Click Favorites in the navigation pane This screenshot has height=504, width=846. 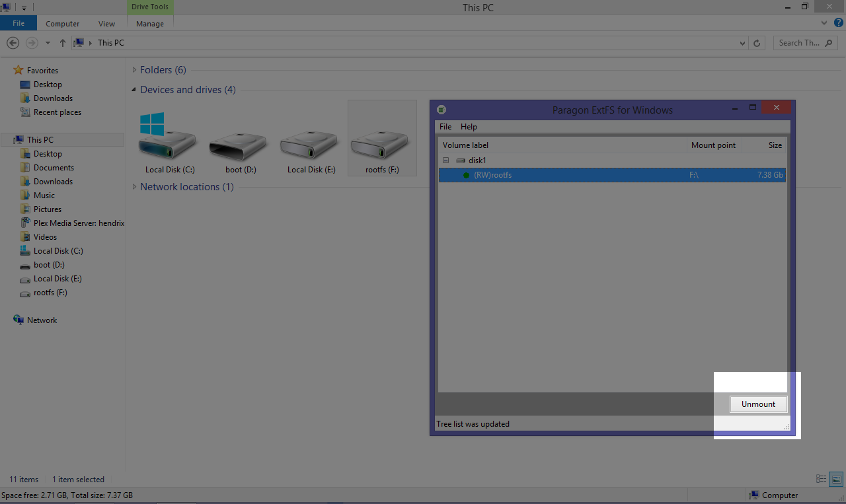tap(42, 71)
